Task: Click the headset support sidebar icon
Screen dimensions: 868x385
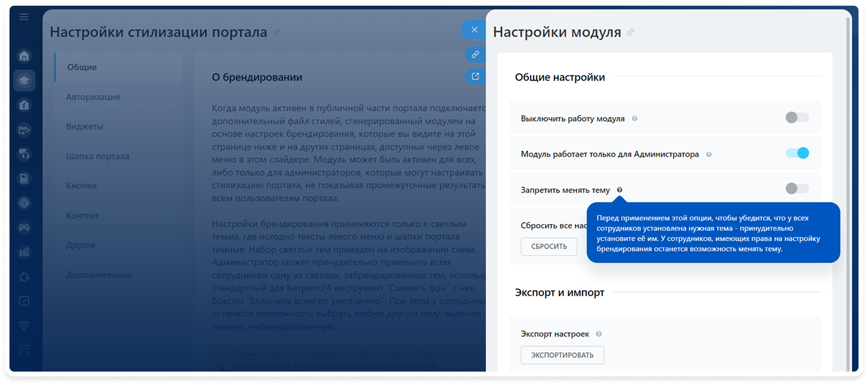Action: coord(24,154)
